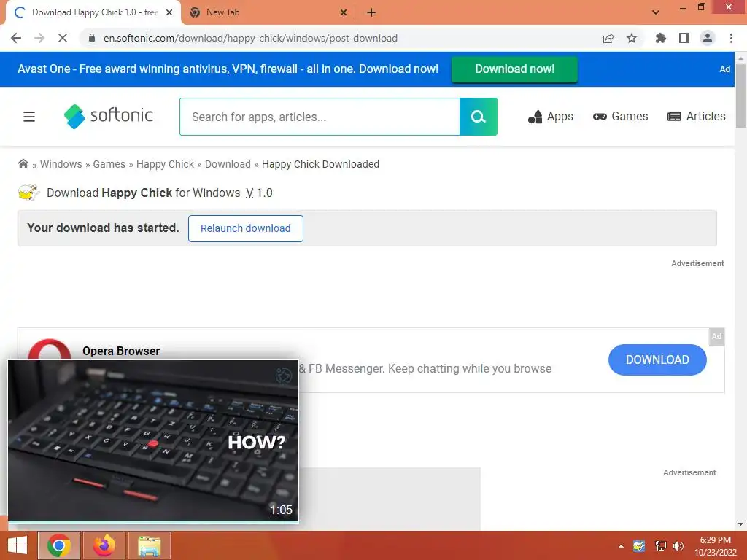Click the Avast One banner text
This screenshot has height=560, width=747.
(228, 69)
